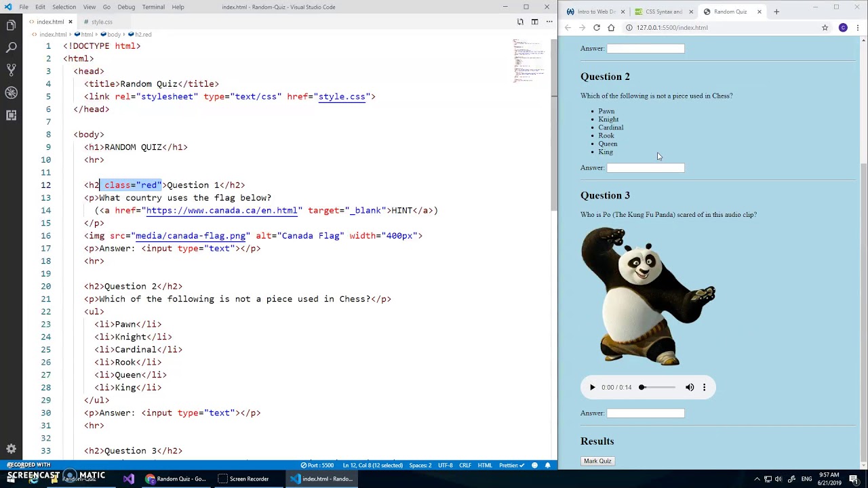Open the File menu
Image resolution: width=868 pixels, height=488 pixels.
[24, 7]
